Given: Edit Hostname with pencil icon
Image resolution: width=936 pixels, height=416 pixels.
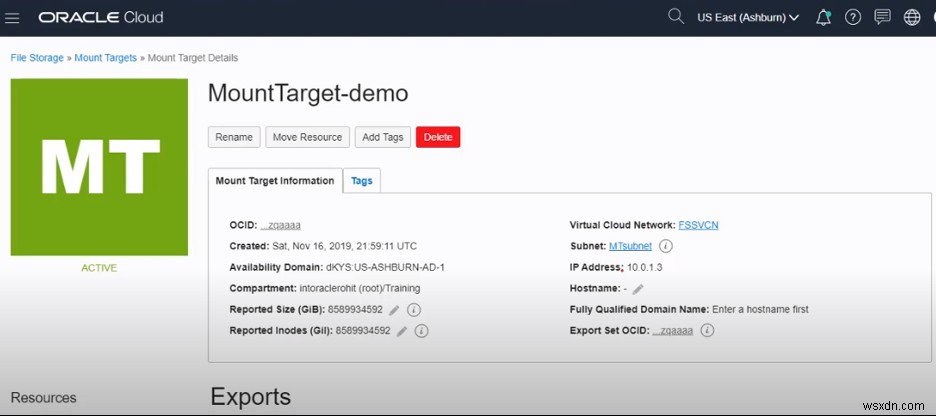Looking at the screenshot, I should [x=637, y=289].
